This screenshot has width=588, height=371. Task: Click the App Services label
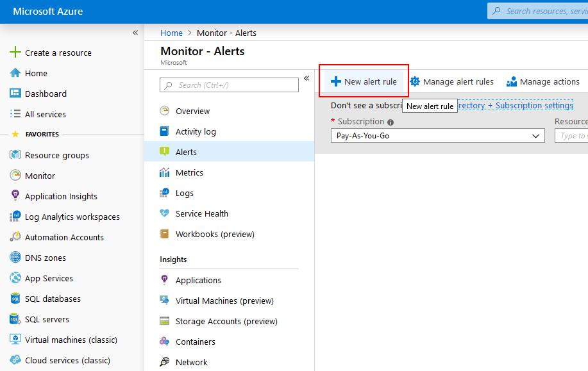(x=49, y=278)
